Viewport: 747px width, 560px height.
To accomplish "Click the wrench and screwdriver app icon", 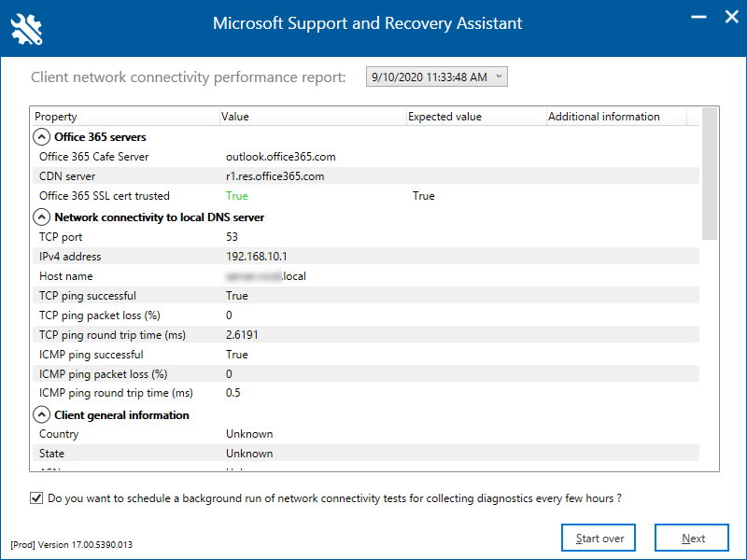I will pyautogui.click(x=27, y=29).
